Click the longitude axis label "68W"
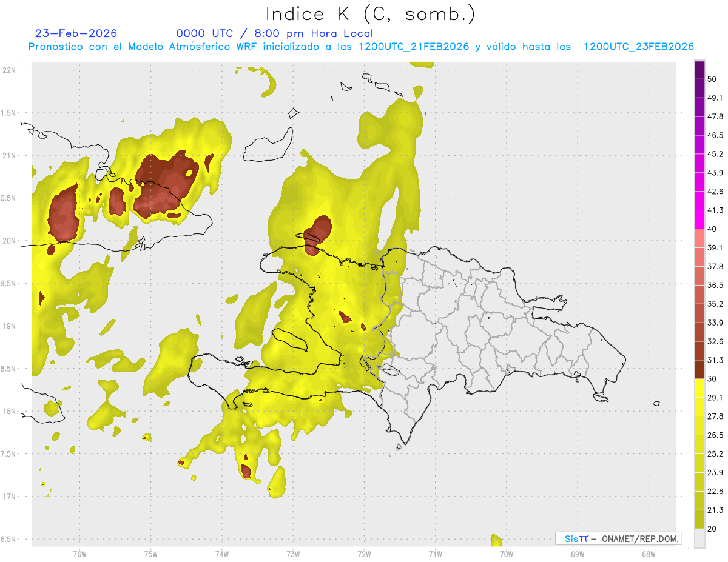Viewport: 728px width, 562px height. pyautogui.click(x=649, y=554)
